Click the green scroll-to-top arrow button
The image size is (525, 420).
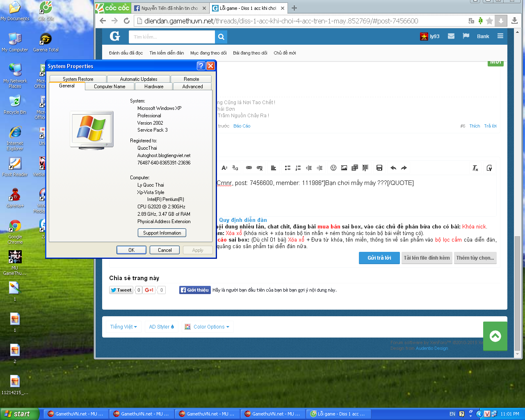tap(495, 336)
